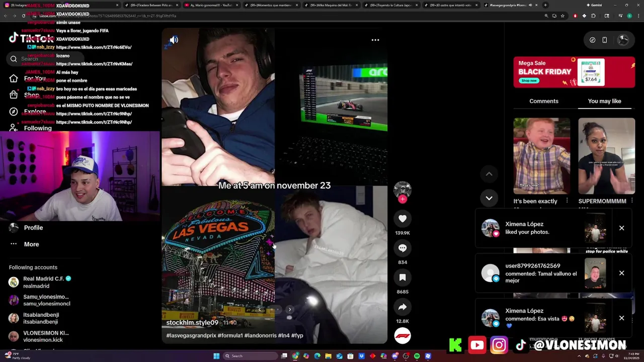This screenshot has height=362, width=644.
Task: Click the Windows taskbar search box
Action: point(251,356)
